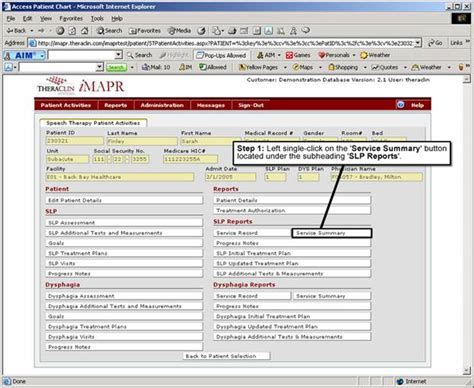Expand the Quotes dropdown arrow
The width and height of the screenshot is (474, 388).
(406, 68)
